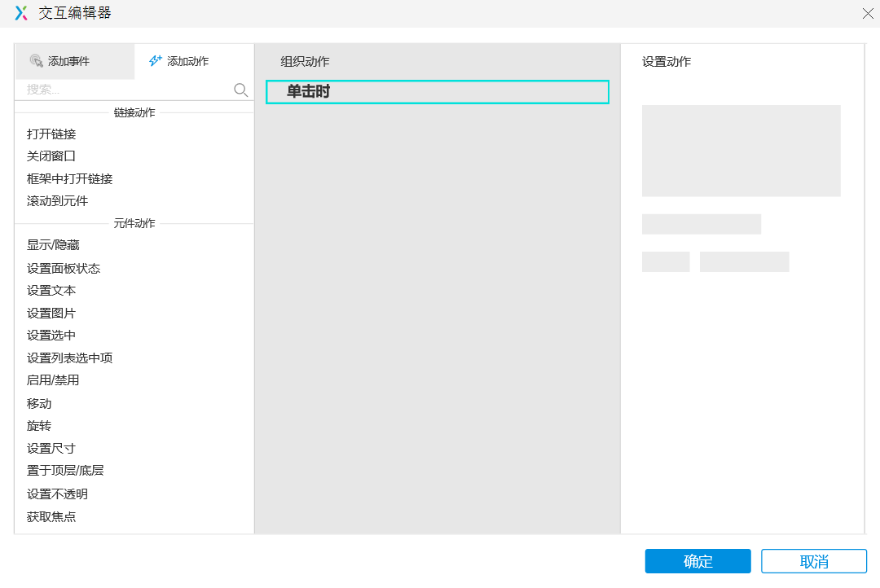Click the 添加动作 lightning icon
This screenshot has width=880, height=588.
tap(156, 60)
